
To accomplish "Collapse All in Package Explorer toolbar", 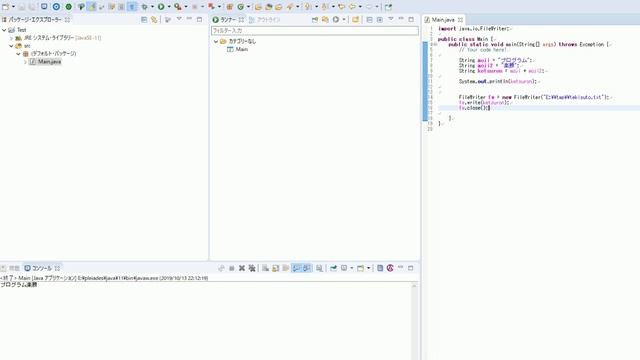I will 144,19.
